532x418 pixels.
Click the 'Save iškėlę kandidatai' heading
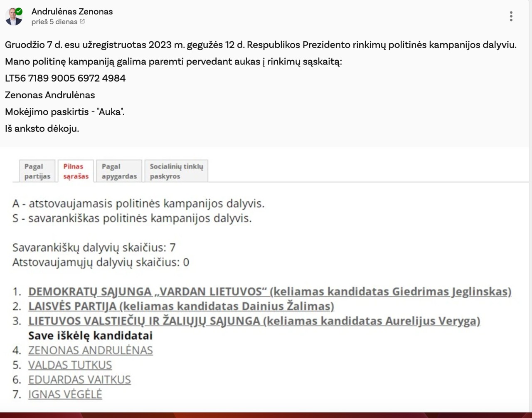coord(90,336)
